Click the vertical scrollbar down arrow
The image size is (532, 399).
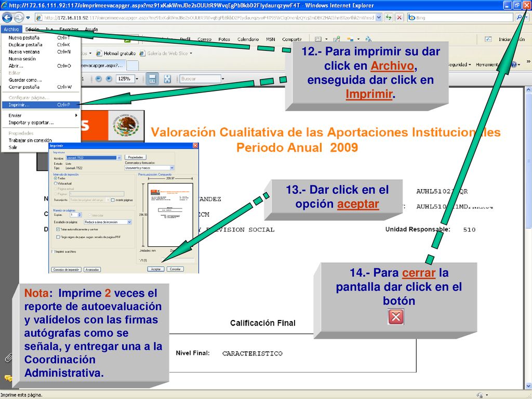tap(528, 386)
